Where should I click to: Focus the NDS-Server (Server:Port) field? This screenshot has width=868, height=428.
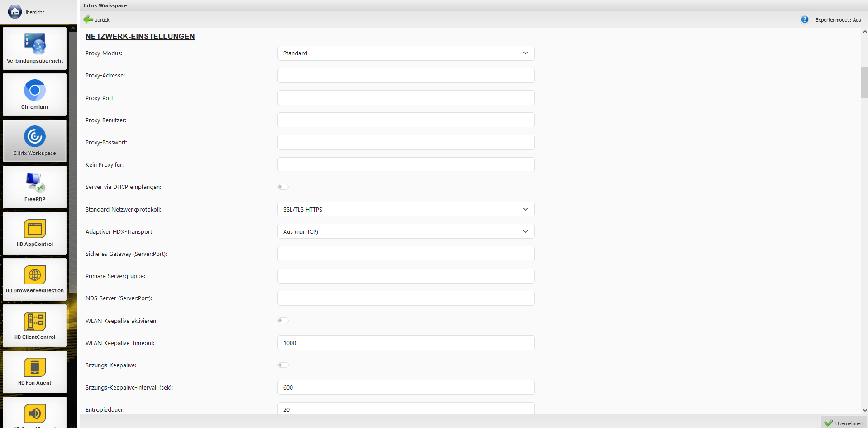(406, 298)
